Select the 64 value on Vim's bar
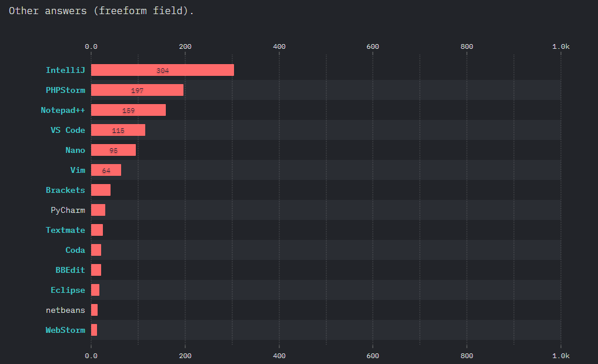Screen dimensions: 598x364 pyautogui.click(x=106, y=171)
